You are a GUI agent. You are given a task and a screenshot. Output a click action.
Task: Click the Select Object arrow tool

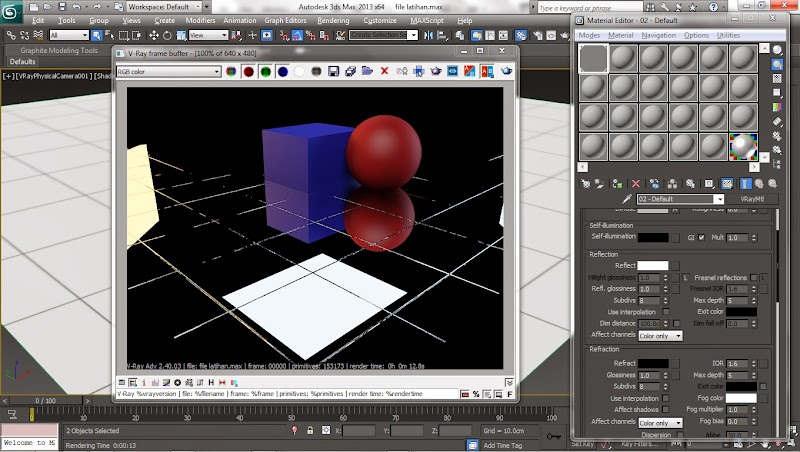[x=96, y=35]
